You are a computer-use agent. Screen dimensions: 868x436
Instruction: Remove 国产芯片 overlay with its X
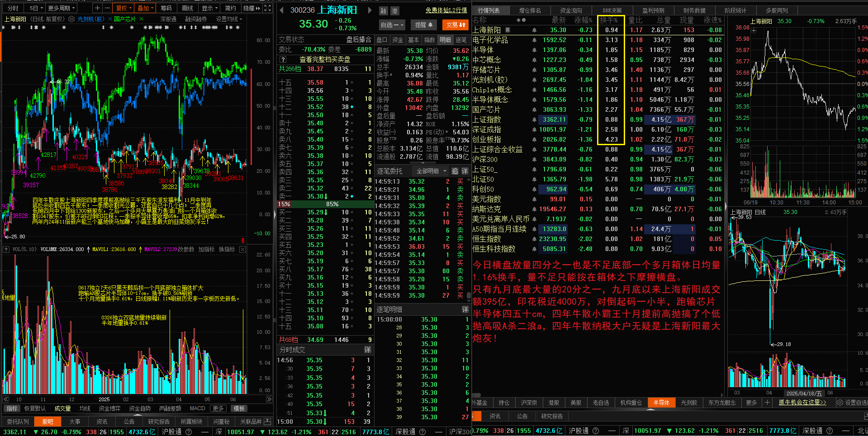click(x=141, y=19)
